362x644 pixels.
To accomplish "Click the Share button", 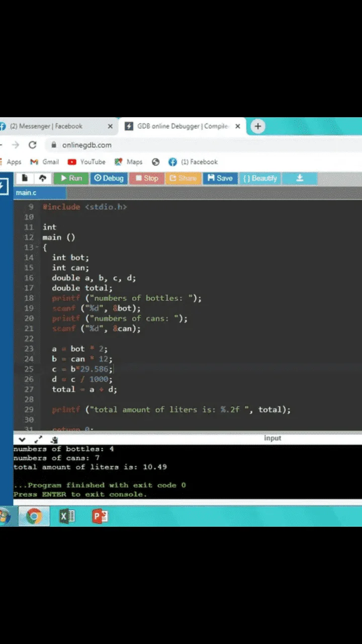I will pos(183,178).
